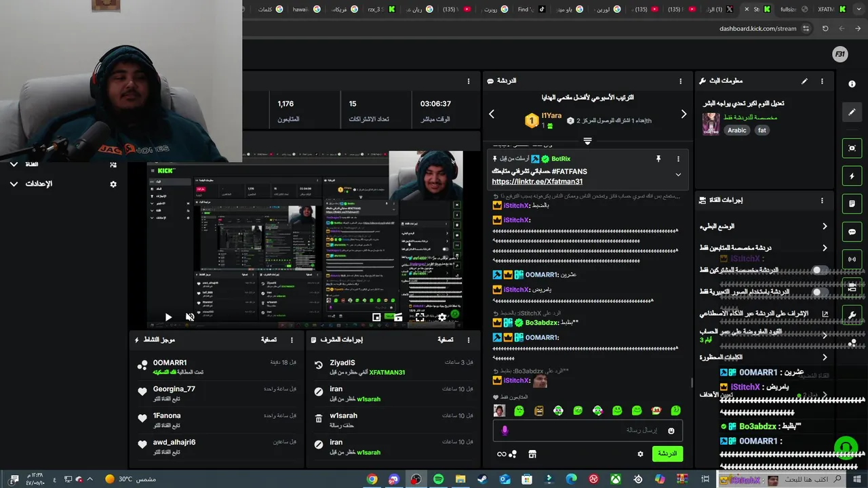
Task: Open three-dot menu of معلومات البث panel
Action: point(822,81)
